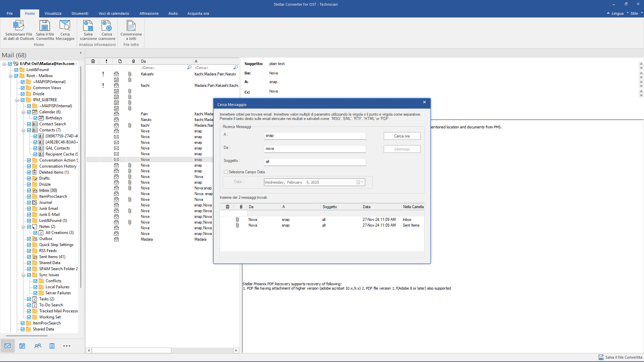Image resolution: width=644 pixels, height=362 pixels.
Task: Sort by deleted column trash icon in mail list
Action: pyautogui.click(x=93, y=61)
